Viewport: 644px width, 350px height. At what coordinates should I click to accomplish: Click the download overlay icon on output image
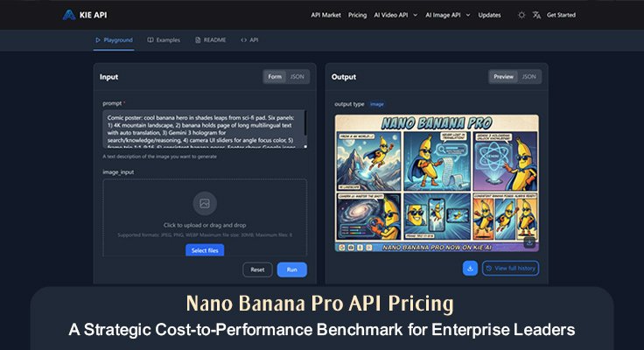(x=529, y=242)
